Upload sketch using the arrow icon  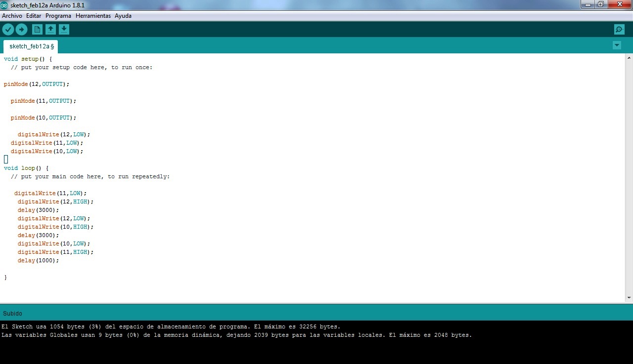tap(21, 30)
